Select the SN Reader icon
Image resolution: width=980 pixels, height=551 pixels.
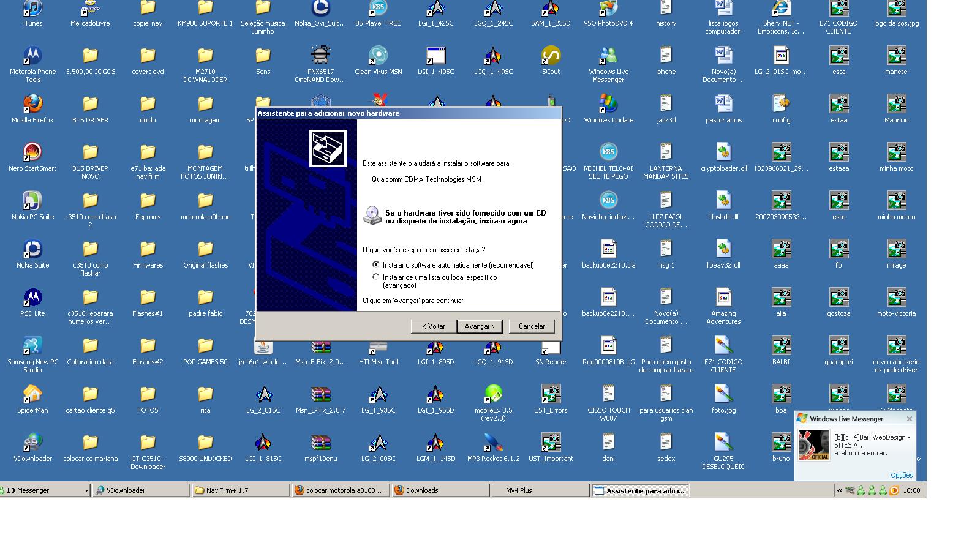[x=551, y=347]
